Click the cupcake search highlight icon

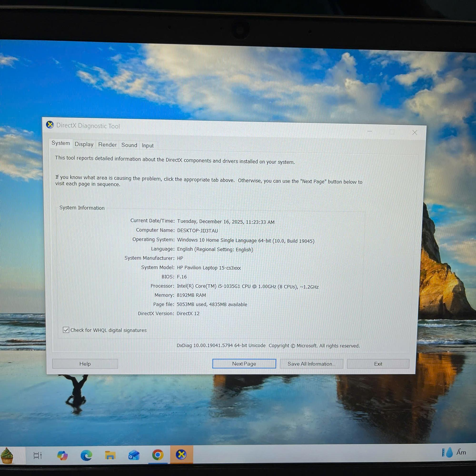[7, 456]
